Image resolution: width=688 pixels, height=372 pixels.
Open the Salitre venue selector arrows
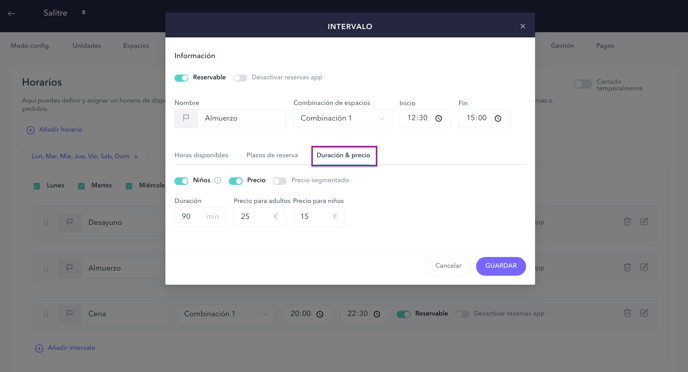pos(83,13)
